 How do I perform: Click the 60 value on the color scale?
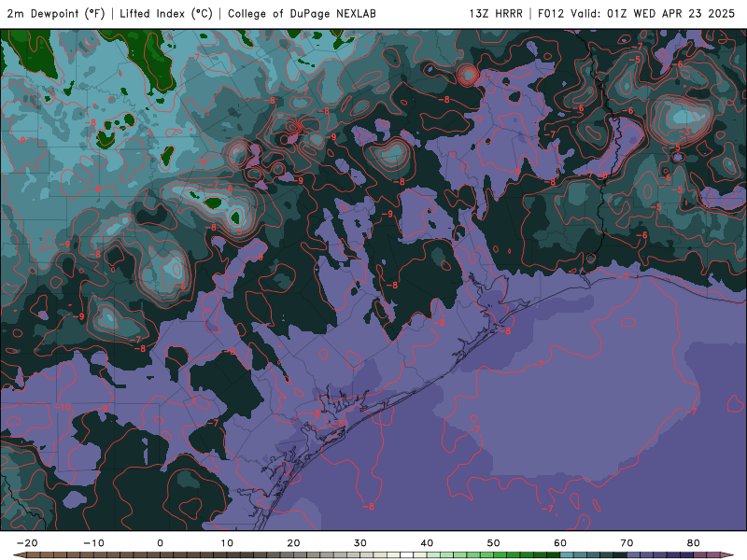(560, 543)
